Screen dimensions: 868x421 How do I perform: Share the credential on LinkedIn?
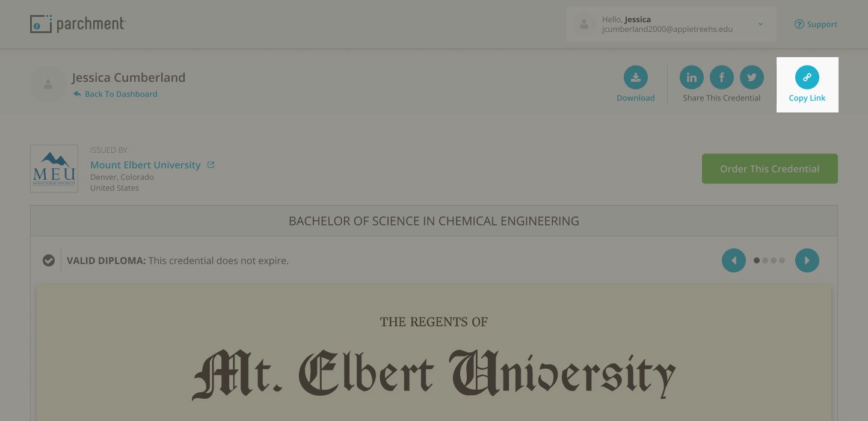coord(691,77)
